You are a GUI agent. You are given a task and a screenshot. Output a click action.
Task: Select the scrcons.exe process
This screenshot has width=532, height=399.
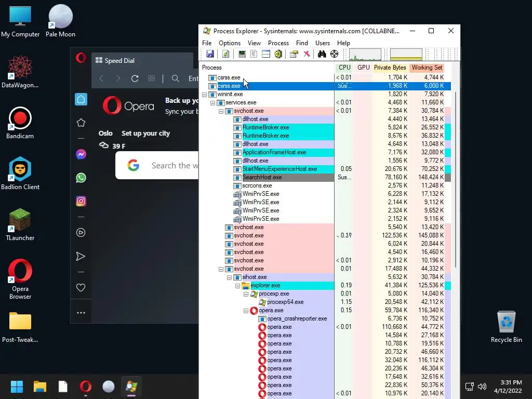257,185
